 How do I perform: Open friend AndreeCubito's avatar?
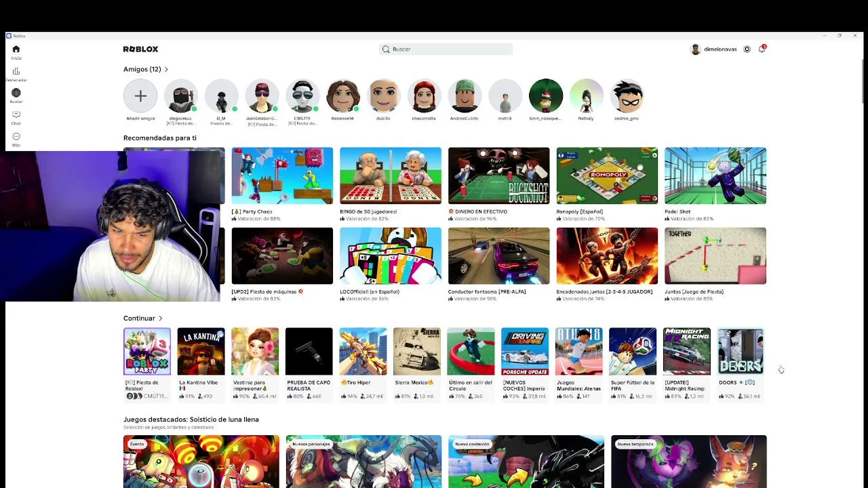tap(465, 96)
